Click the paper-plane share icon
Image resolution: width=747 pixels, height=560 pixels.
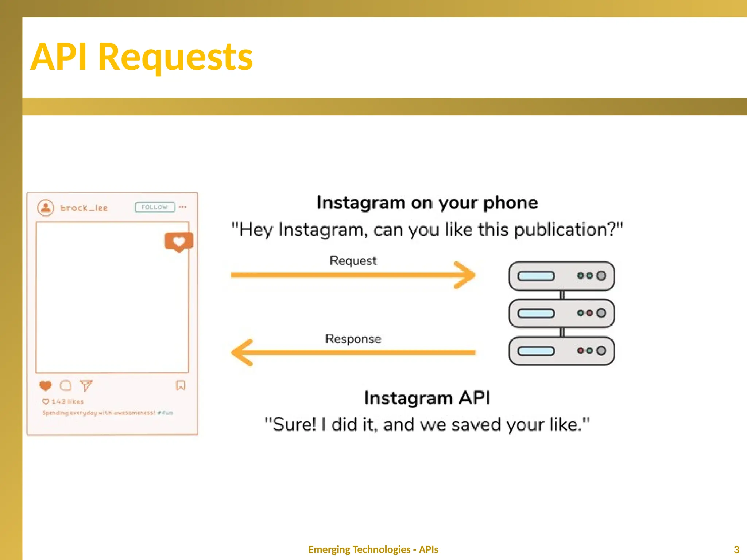pos(86,385)
